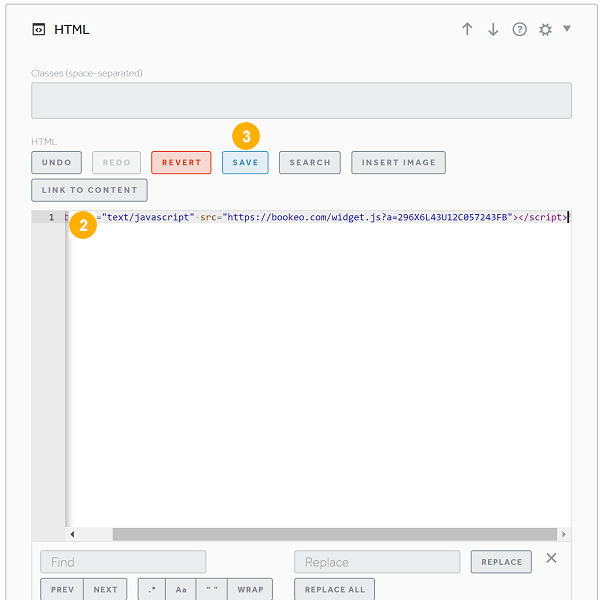Click line number 1 in gutter

click(51, 217)
